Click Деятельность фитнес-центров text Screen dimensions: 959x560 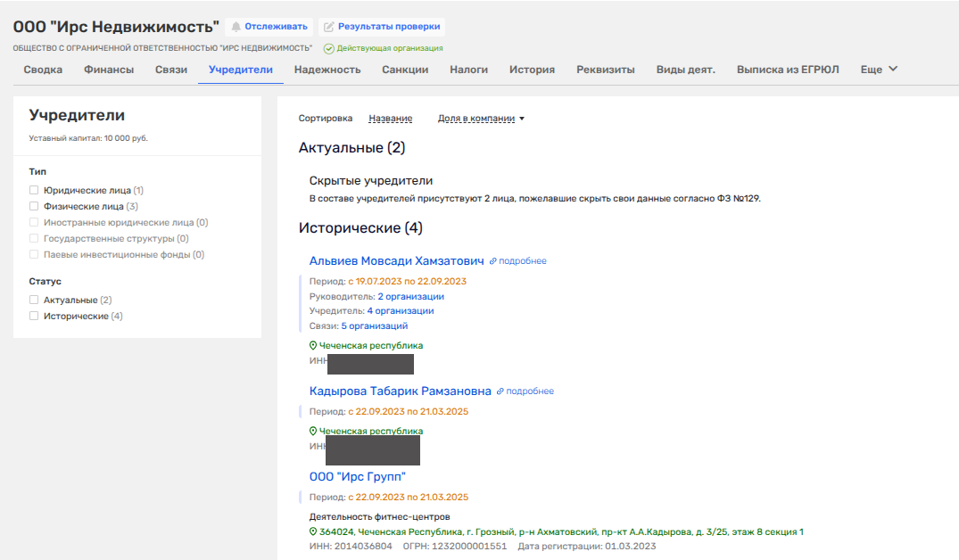click(380, 516)
